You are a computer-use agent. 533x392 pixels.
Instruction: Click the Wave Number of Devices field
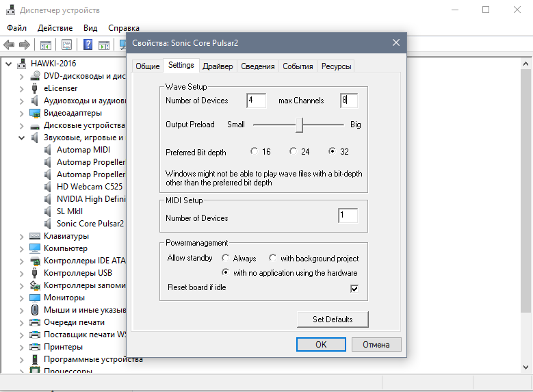pyautogui.click(x=257, y=101)
